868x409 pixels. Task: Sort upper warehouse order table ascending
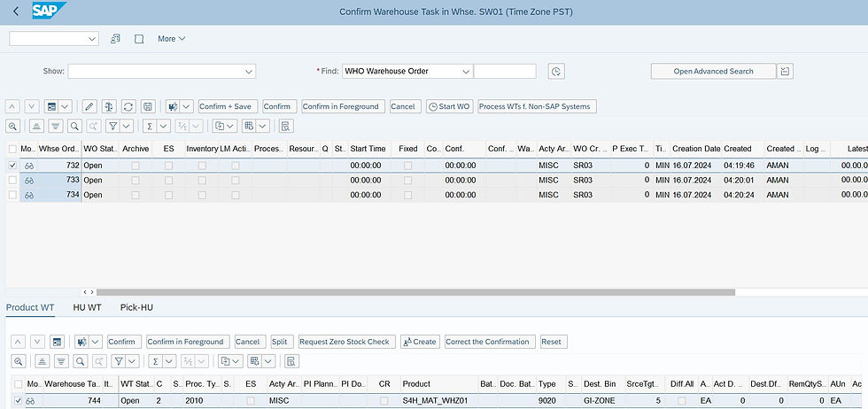[x=36, y=127]
